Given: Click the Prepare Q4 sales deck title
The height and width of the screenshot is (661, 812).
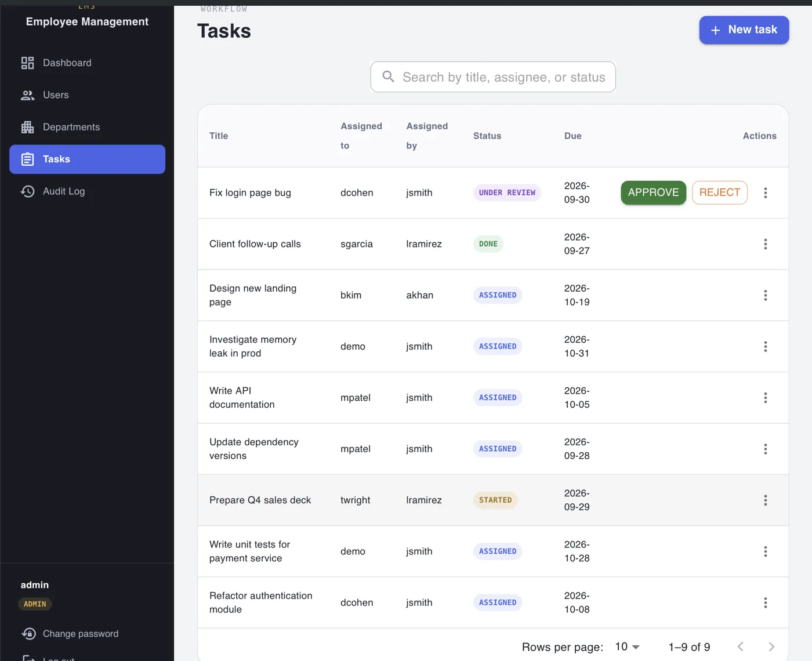Looking at the screenshot, I should tap(260, 500).
